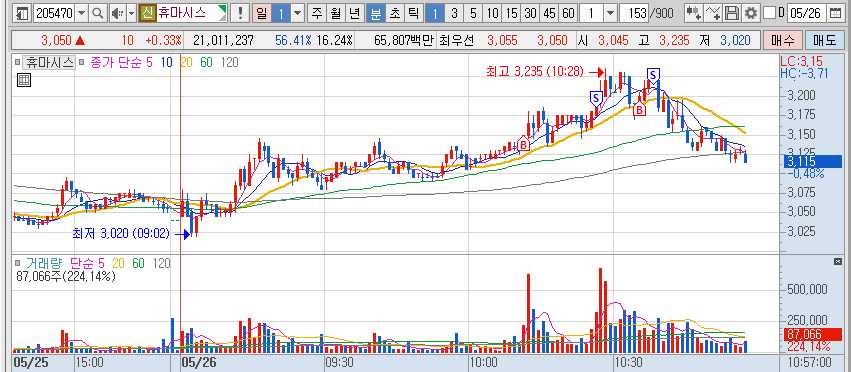The height and width of the screenshot is (372, 851).
Task: Open the minute interval value dropdown
Action: click(610, 13)
